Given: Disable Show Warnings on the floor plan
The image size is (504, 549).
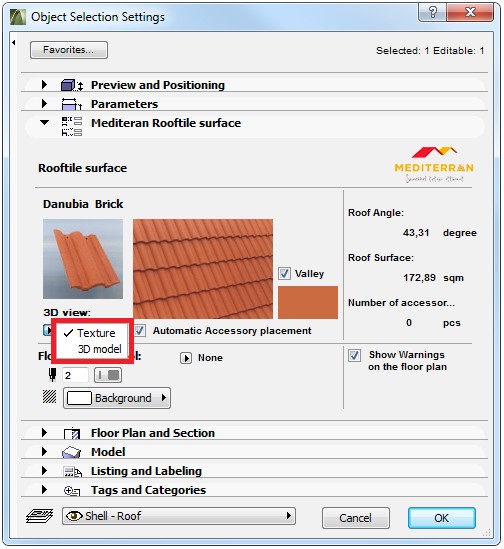Looking at the screenshot, I should point(354,355).
